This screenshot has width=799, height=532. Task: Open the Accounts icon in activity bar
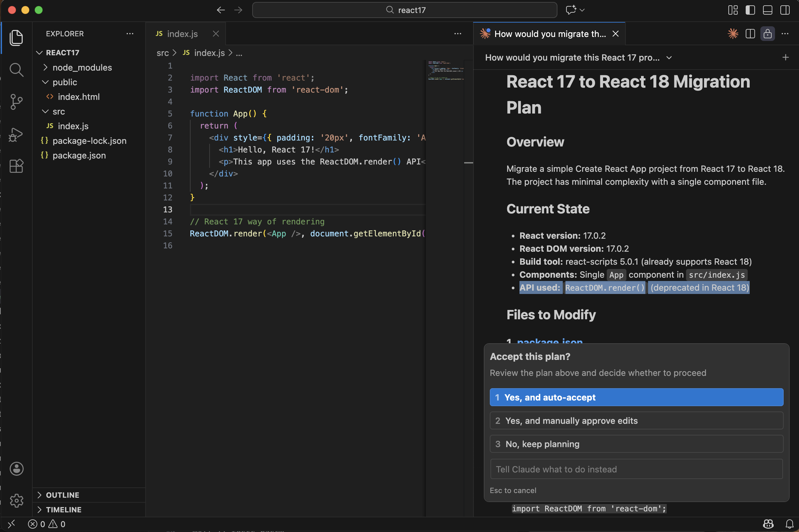click(x=16, y=468)
